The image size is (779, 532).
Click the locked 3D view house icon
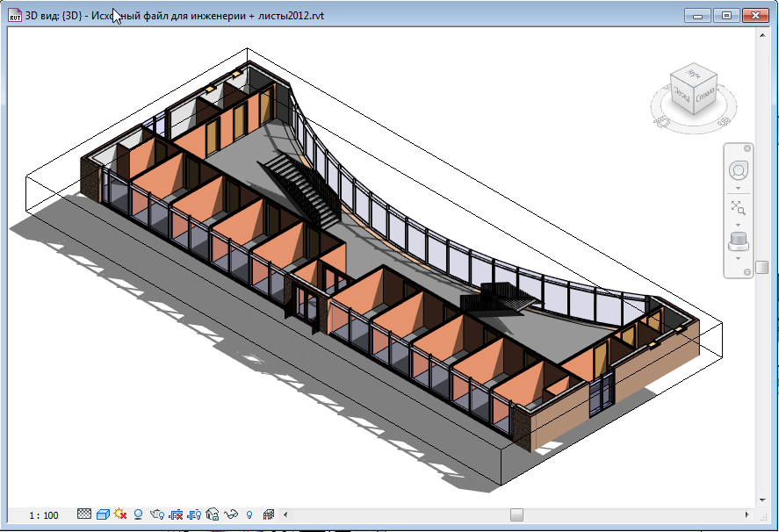(213, 514)
